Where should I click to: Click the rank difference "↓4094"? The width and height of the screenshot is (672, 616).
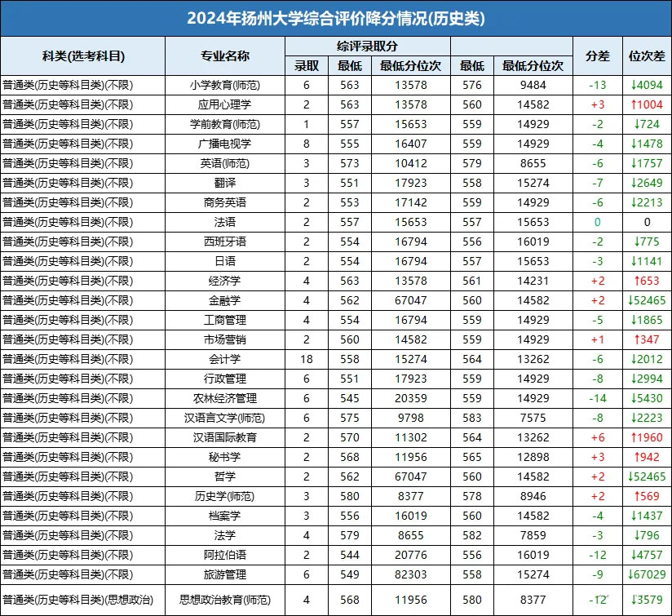point(647,86)
